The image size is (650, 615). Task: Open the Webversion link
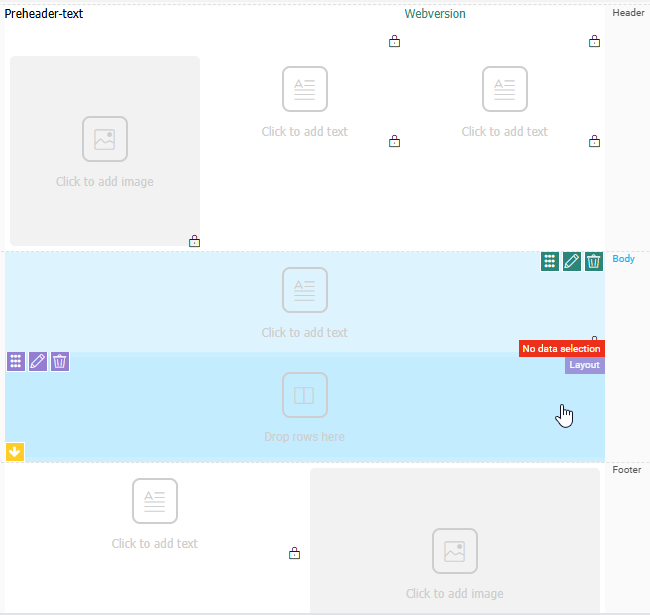(x=435, y=14)
